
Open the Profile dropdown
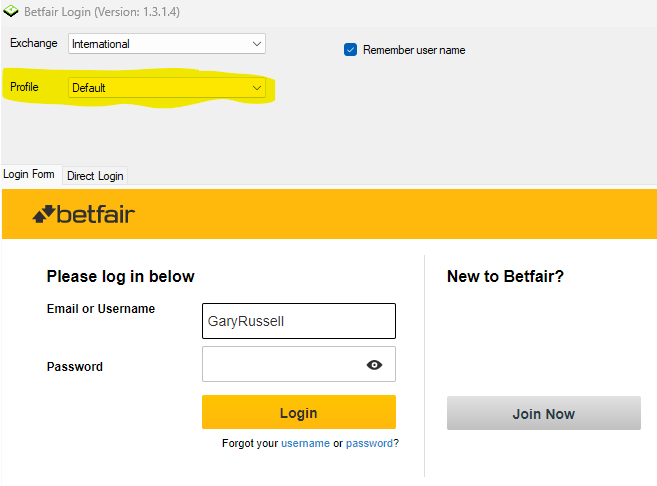(167, 88)
